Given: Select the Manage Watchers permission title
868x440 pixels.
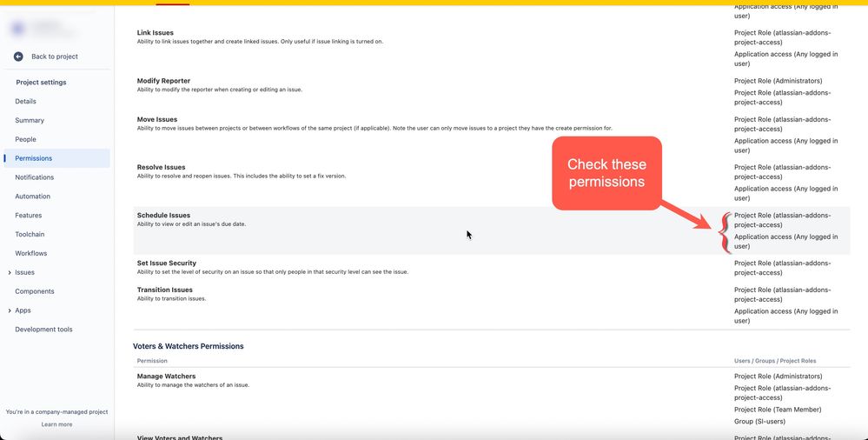Looking at the screenshot, I should [x=166, y=377].
